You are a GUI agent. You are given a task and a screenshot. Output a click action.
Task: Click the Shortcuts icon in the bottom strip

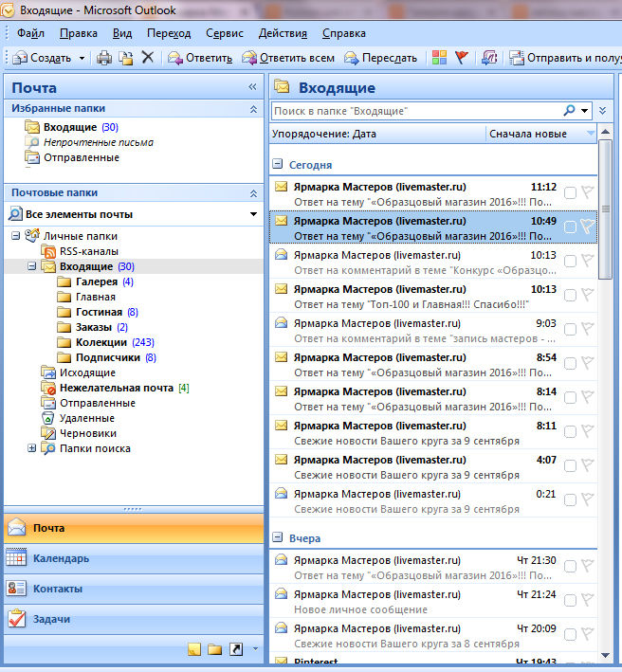[236, 649]
